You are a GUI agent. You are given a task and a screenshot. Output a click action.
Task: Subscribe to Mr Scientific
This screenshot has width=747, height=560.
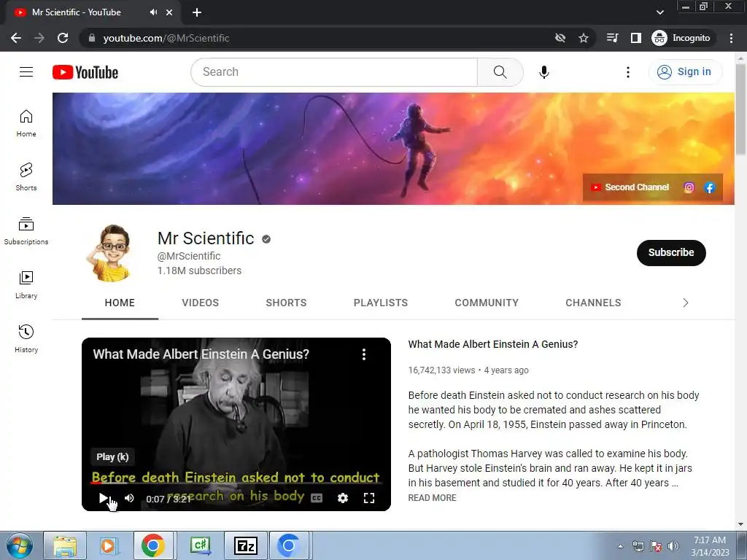coord(671,253)
